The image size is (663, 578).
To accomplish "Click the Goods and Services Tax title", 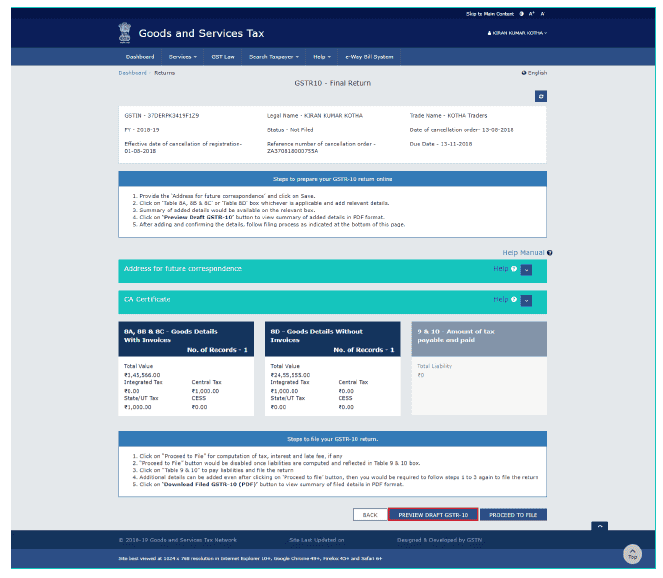I will [x=201, y=33].
